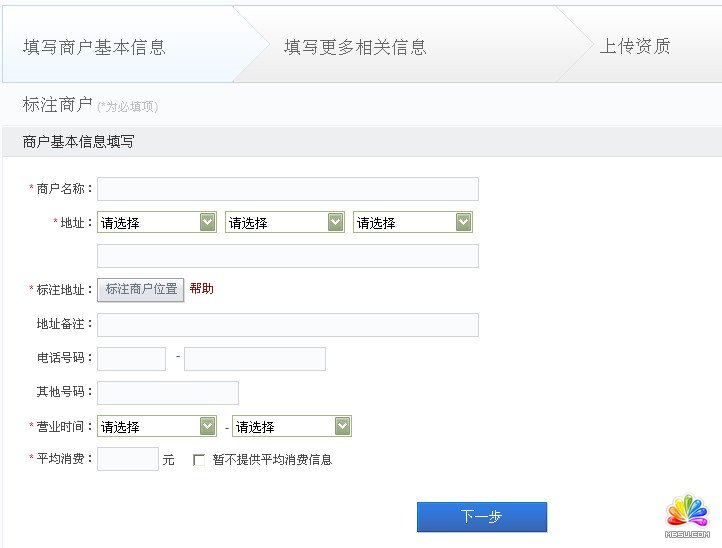Expand the second 地址 dropdown
This screenshot has height=548, width=722.
(x=285, y=222)
